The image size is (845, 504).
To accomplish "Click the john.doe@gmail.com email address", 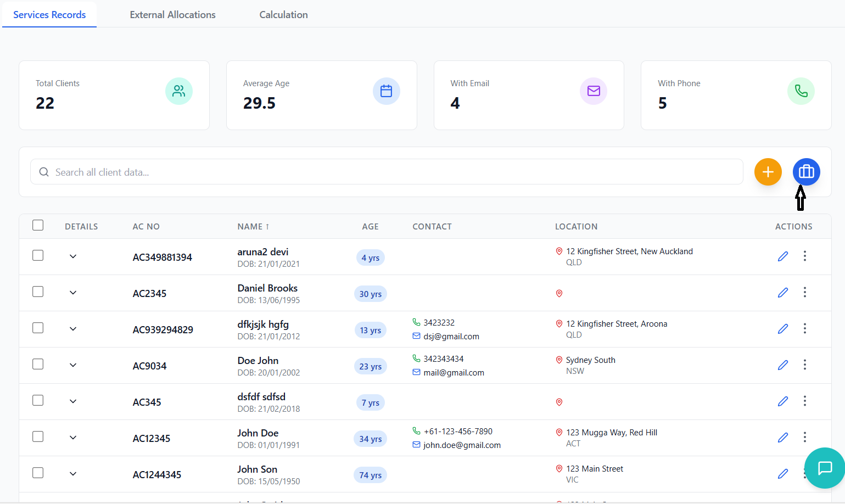I will point(462,445).
